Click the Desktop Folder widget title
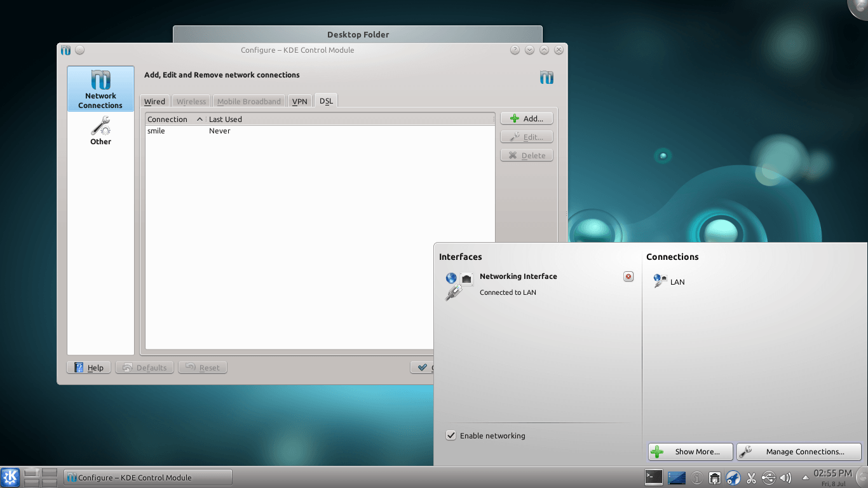The height and width of the screenshot is (488, 868). coord(358,35)
